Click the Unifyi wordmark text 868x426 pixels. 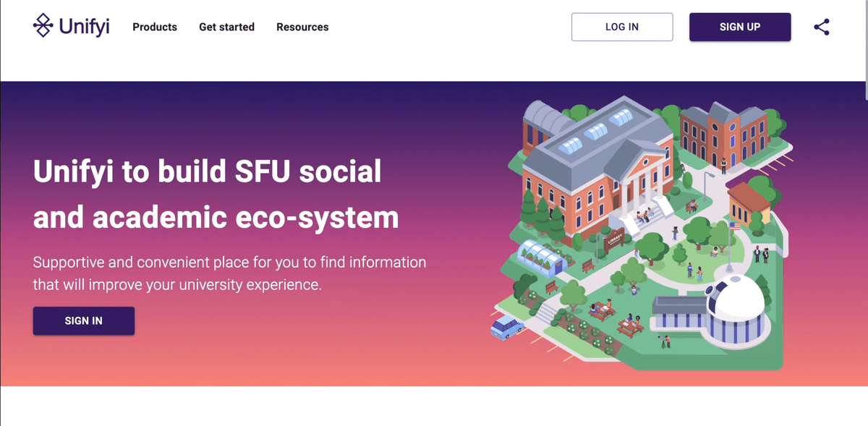84,27
